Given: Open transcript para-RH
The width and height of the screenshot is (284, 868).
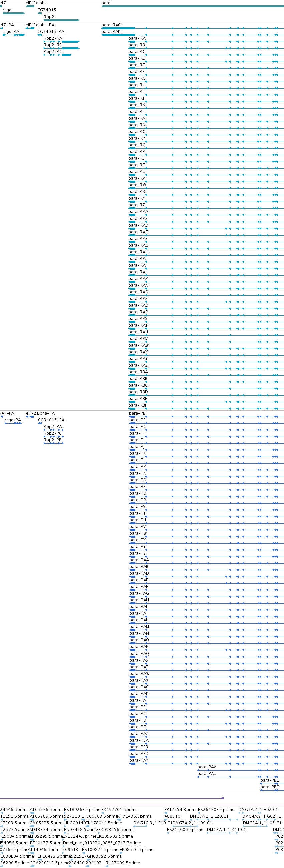Looking at the screenshot, I should tap(137, 85).
